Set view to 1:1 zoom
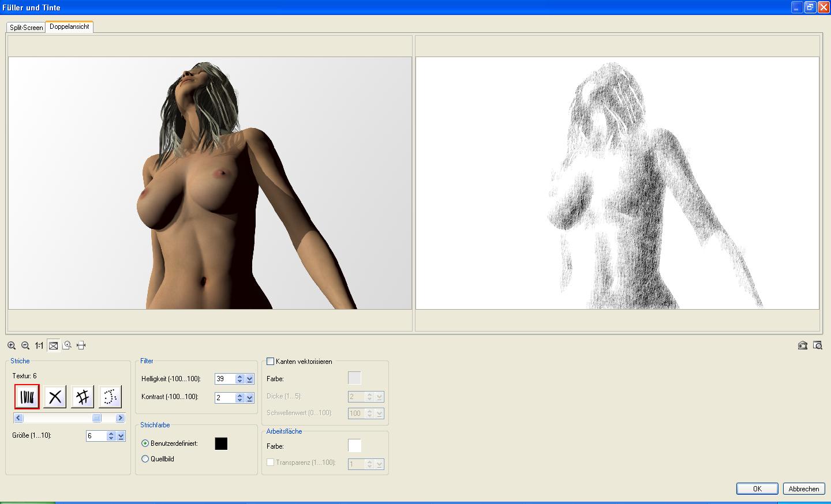 point(39,345)
